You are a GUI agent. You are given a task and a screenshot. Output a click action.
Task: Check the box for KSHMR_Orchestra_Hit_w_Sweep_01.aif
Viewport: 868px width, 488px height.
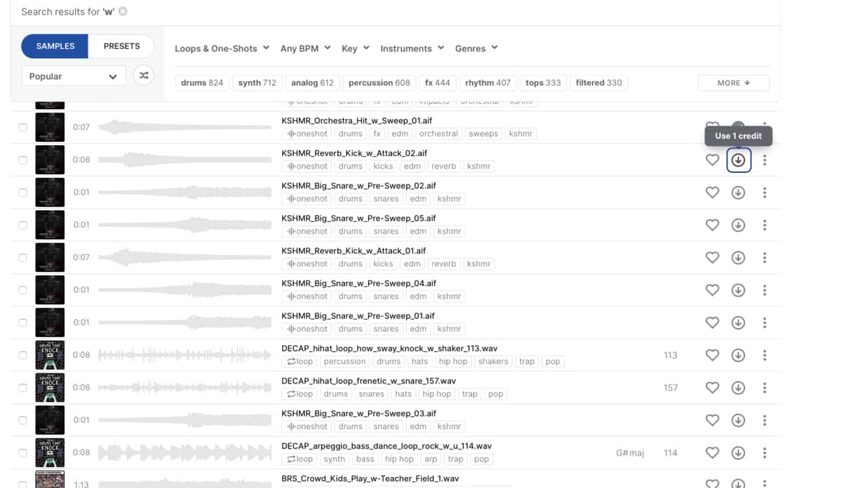[x=23, y=127]
